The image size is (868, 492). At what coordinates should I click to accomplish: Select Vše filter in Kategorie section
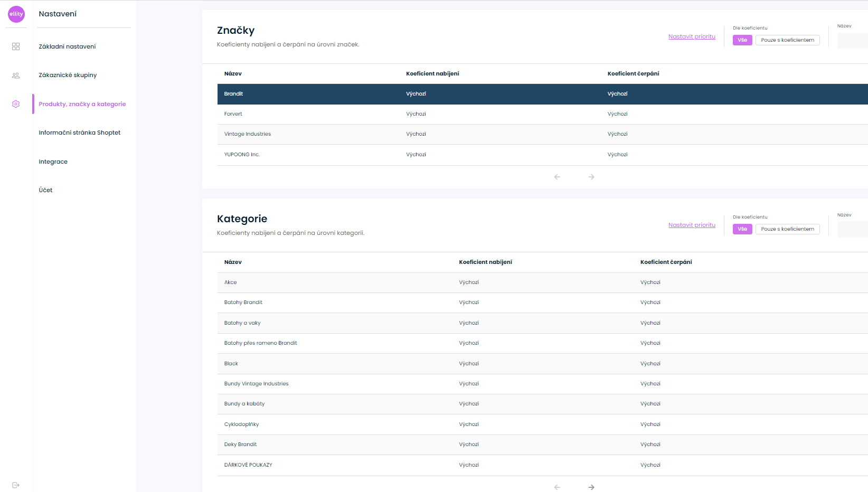(x=742, y=229)
